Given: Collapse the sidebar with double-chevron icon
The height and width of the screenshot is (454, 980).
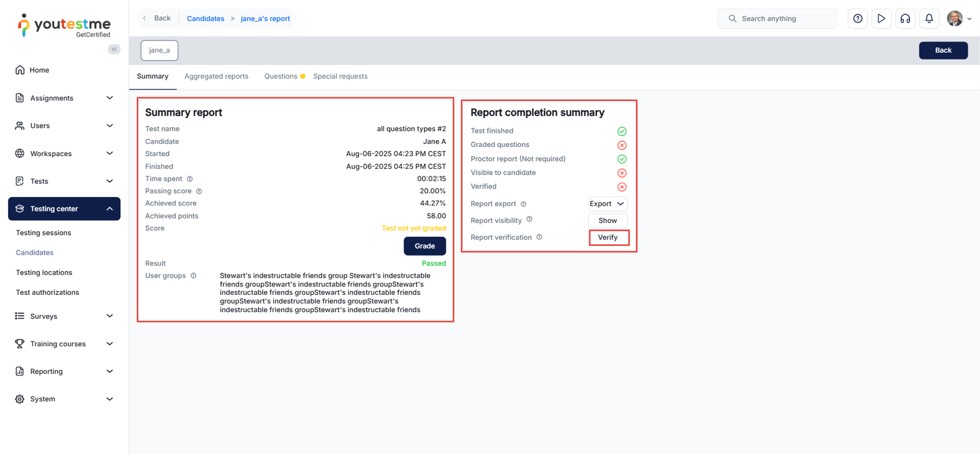Looking at the screenshot, I should point(114,49).
